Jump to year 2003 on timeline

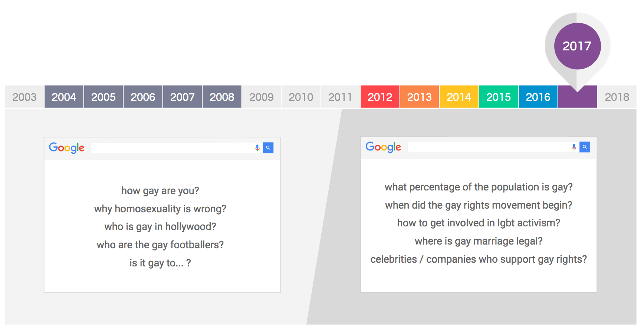tap(24, 97)
